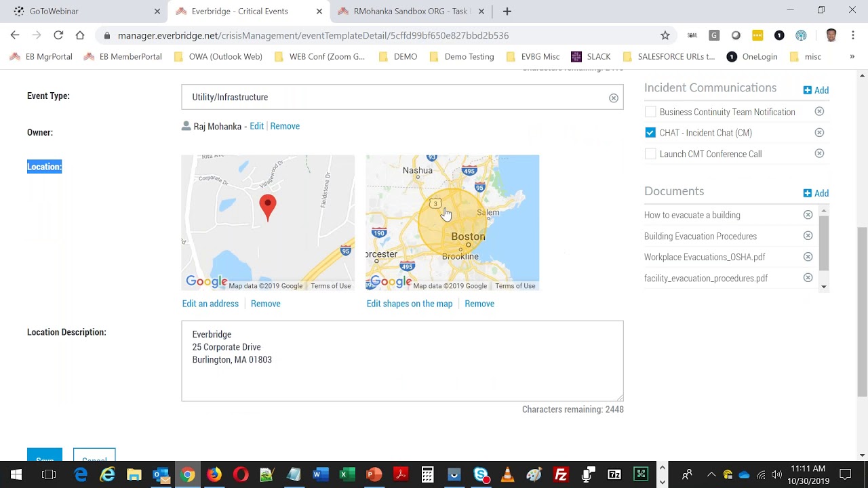868x488 pixels.
Task: Open the Boston area shapes map thumbnail
Action: (x=452, y=222)
